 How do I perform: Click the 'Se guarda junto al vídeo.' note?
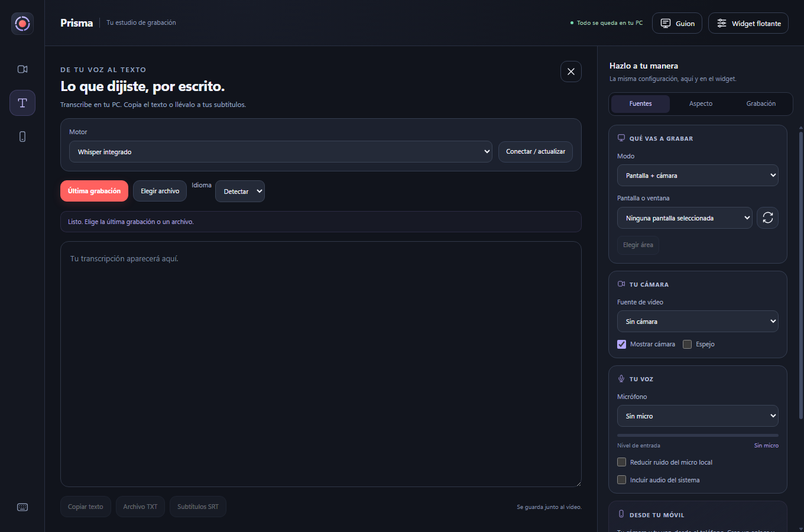(x=549, y=507)
